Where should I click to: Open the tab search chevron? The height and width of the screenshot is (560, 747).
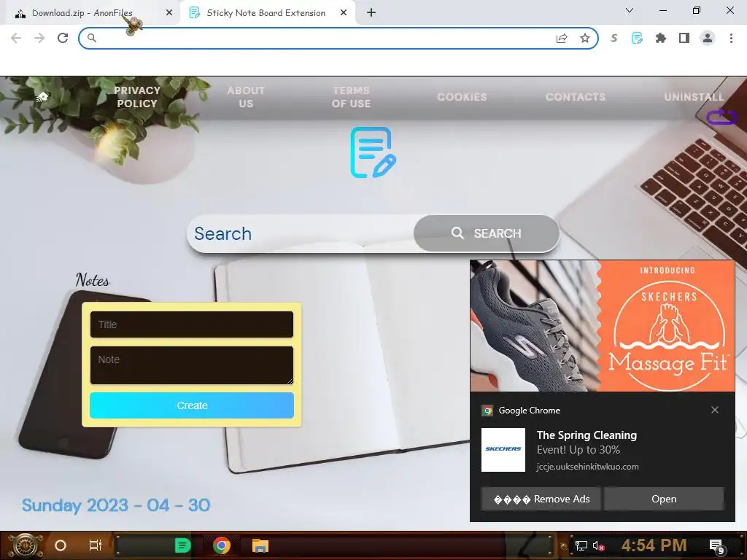(x=630, y=10)
